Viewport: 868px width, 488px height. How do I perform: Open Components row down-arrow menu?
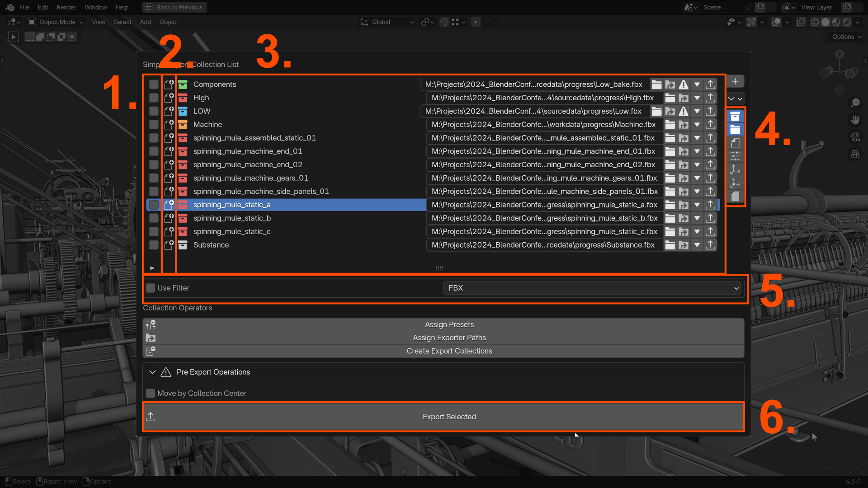[x=697, y=84]
